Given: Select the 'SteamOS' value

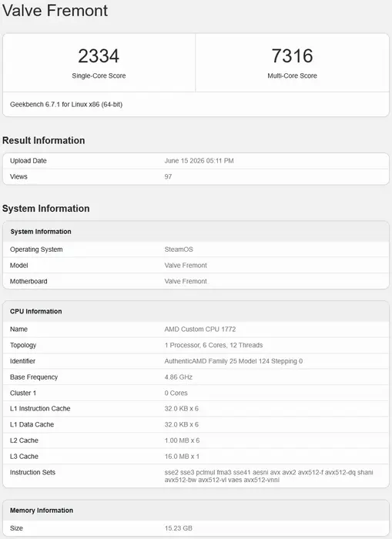Looking at the screenshot, I should coord(179,249).
